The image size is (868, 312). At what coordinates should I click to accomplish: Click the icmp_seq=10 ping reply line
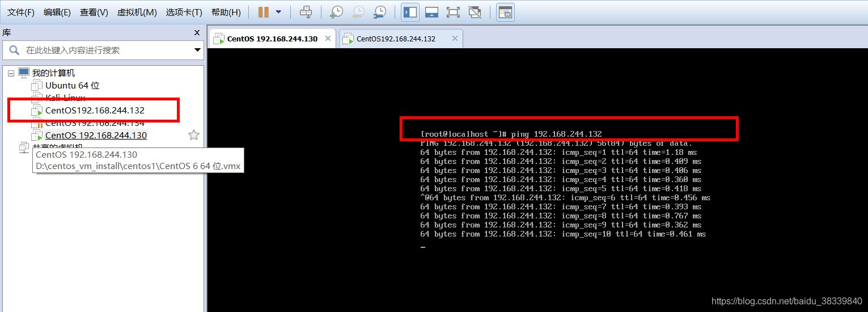(563, 234)
